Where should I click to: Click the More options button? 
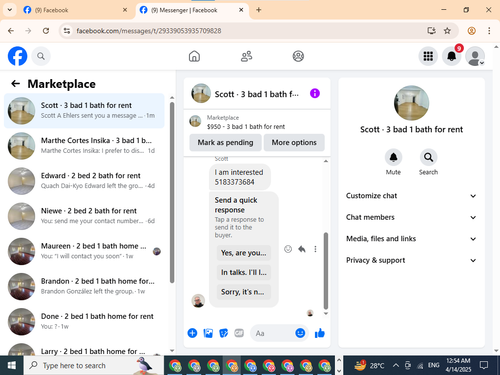point(294,142)
